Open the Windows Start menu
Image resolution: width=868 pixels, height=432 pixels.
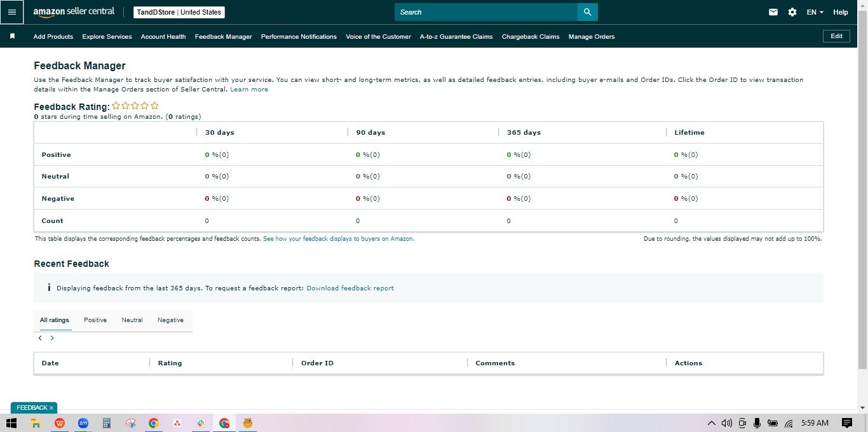tap(11, 423)
